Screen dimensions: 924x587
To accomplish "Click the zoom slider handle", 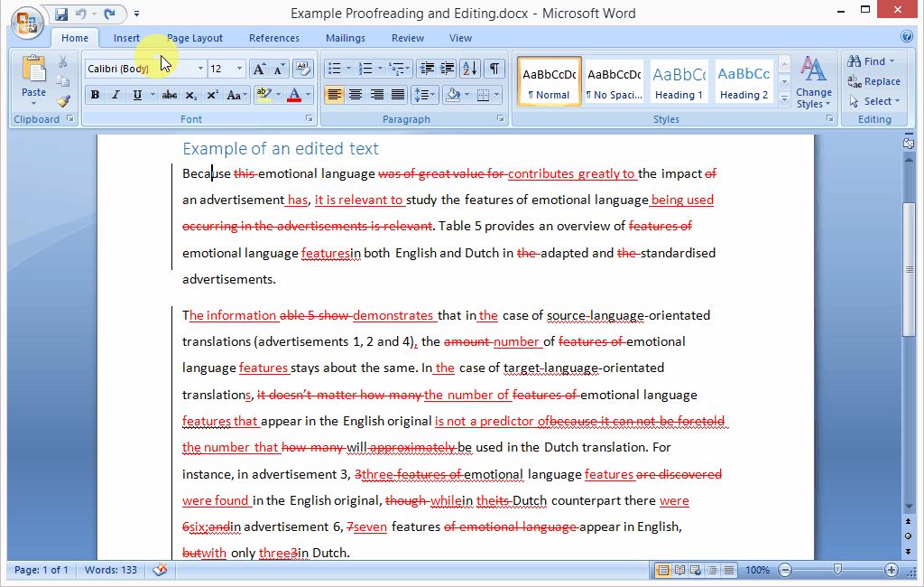I will click(838, 570).
